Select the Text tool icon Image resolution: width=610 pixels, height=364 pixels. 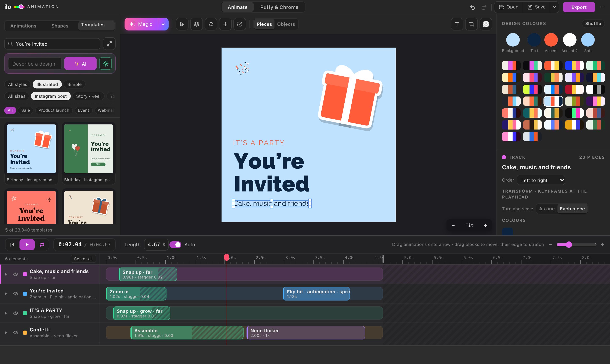click(457, 24)
